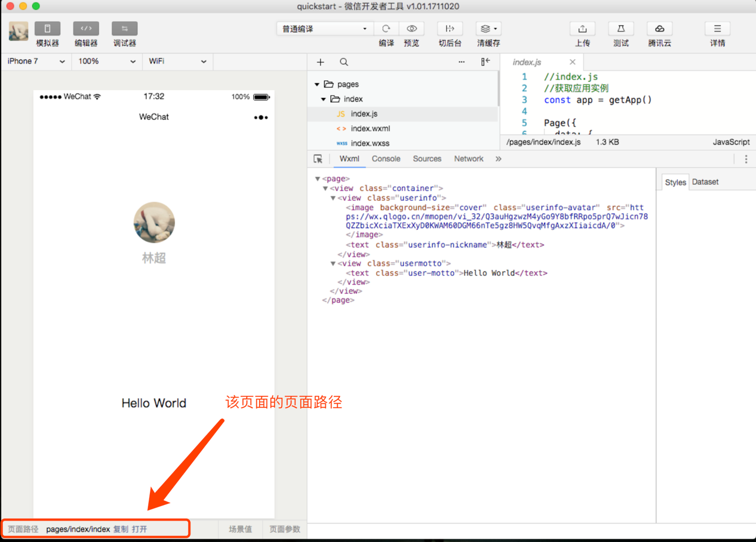Switch to the Network tab
Screen dimensions: 756x542
pos(469,159)
